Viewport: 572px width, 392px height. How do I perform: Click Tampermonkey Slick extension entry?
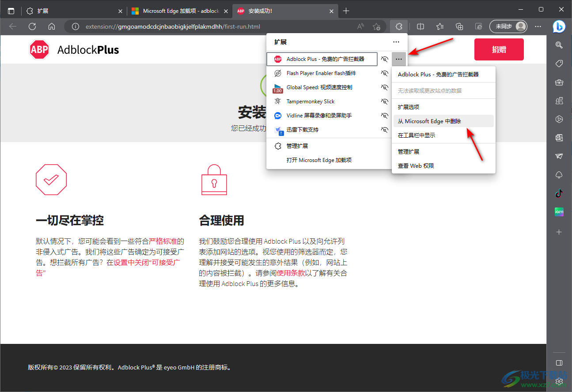(x=322, y=102)
